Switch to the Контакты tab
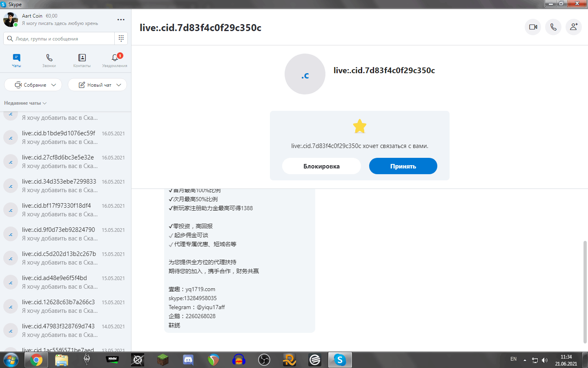The image size is (588, 368). (82, 60)
